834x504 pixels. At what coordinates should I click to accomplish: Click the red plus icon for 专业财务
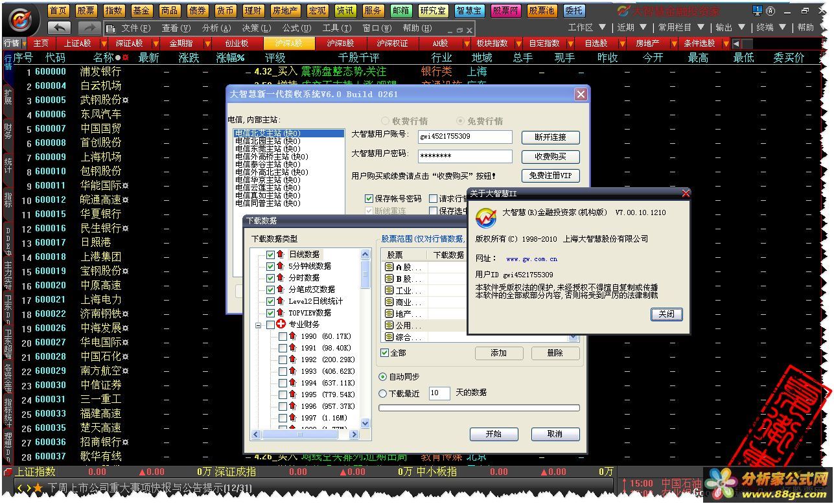coord(281,324)
